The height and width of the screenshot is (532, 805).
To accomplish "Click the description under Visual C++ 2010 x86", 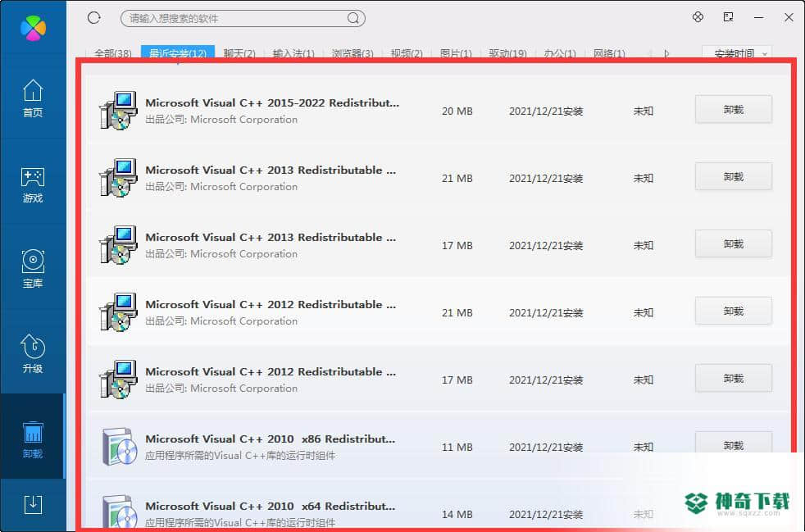I will pyautogui.click(x=240, y=456).
